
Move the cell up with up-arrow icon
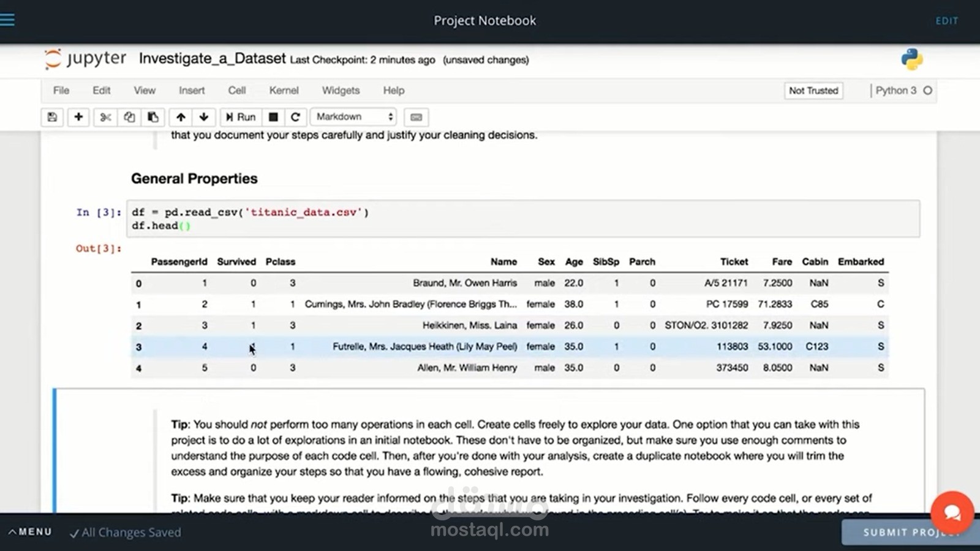pos(181,117)
